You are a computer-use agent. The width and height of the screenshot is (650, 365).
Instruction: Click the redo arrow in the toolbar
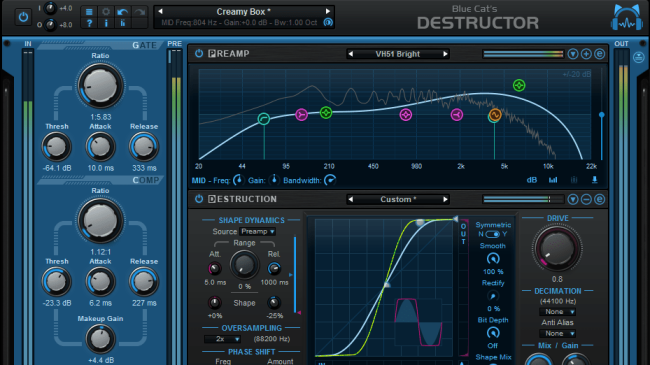coord(139,12)
